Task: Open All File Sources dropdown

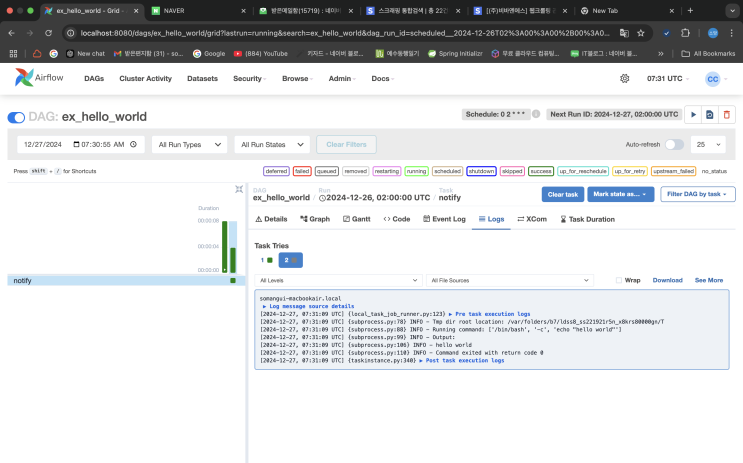Action: pos(510,281)
